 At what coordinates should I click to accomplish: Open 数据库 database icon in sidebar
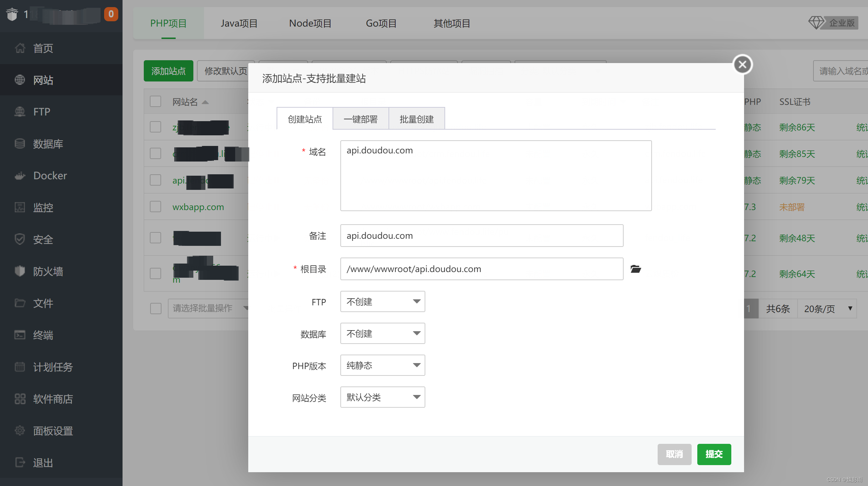(20, 144)
